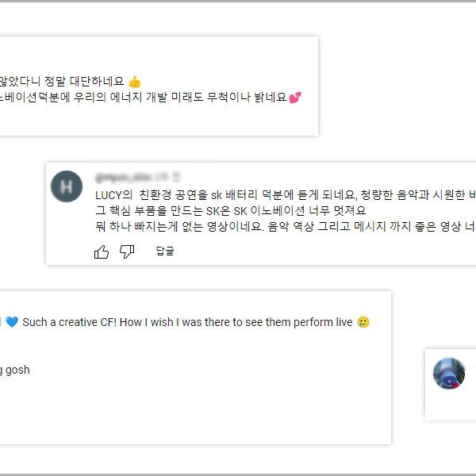
Task: Click the pink double-hearts emoji
Action: click(295, 98)
